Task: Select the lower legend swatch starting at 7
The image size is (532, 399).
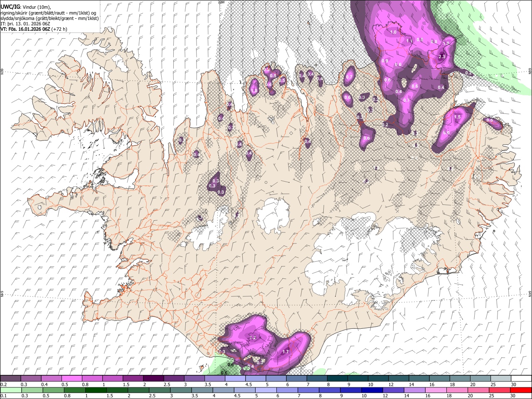Action: 308,390
